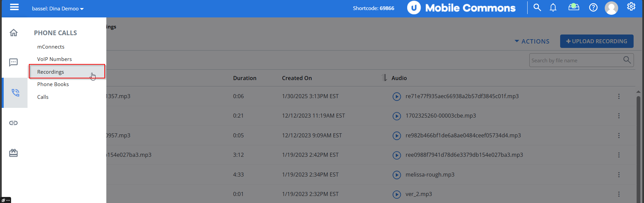Play re982b466bf1de6a8ae0484ceef05734d4.mp3

click(x=396, y=136)
